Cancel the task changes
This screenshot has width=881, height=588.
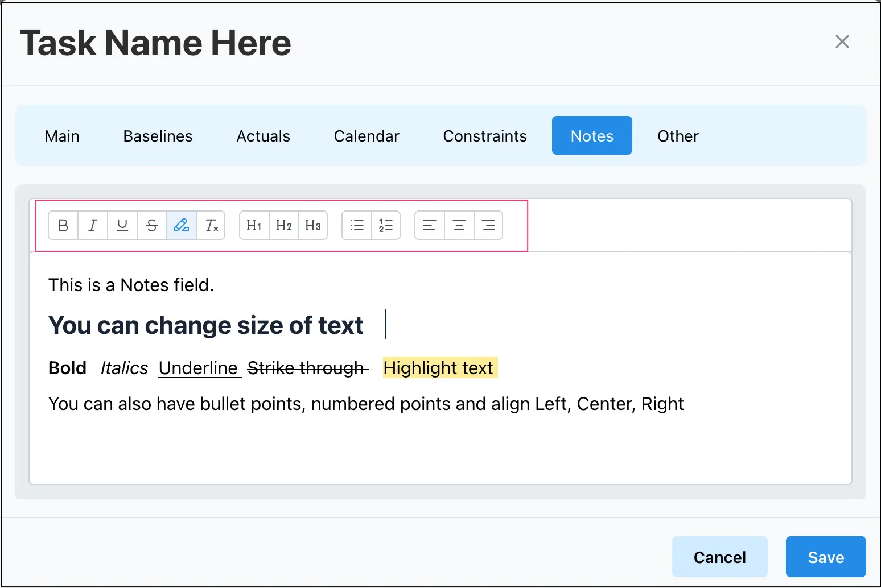click(x=719, y=557)
